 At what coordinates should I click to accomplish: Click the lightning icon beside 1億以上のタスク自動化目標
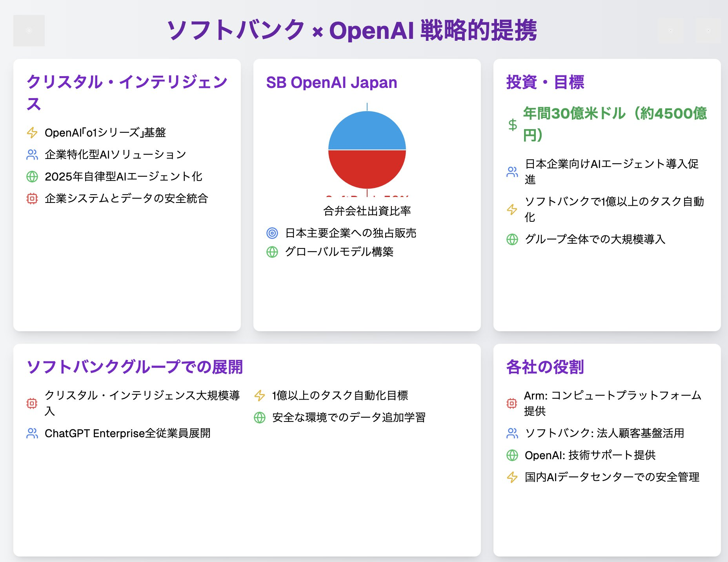pos(259,396)
